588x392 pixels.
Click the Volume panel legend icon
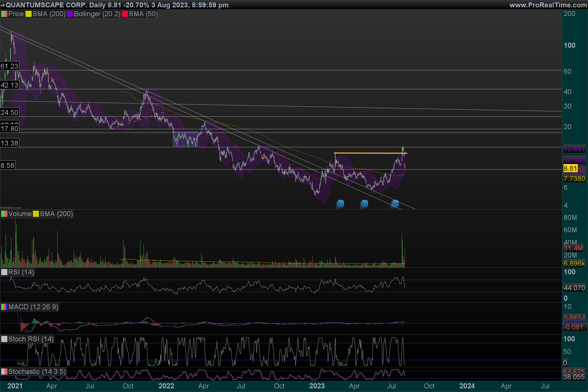(4, 214)
